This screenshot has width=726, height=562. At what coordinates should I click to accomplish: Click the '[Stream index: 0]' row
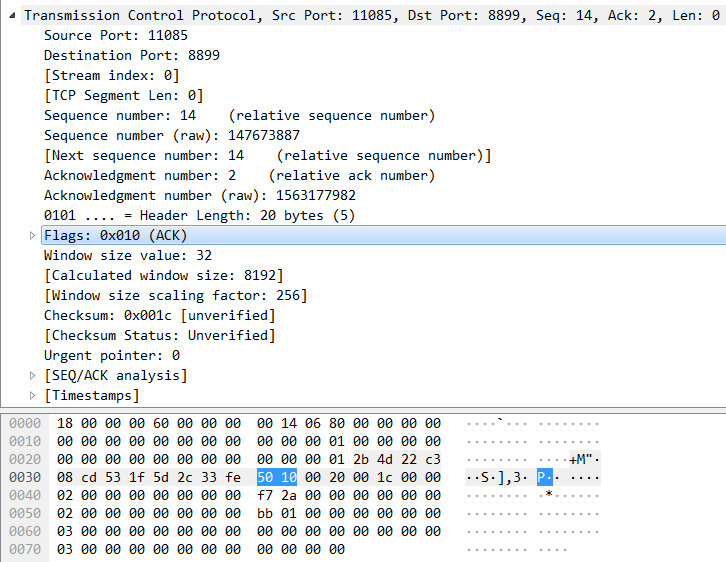(112, 75)
